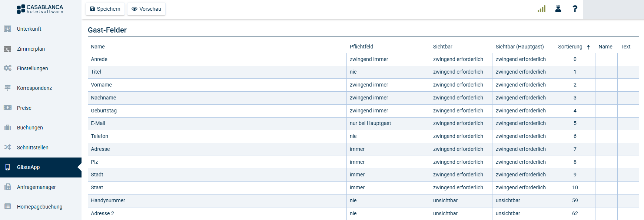644x220 pixels.
Task: Click the Schnittstellen shuffle icon
Action: [7, 147]
